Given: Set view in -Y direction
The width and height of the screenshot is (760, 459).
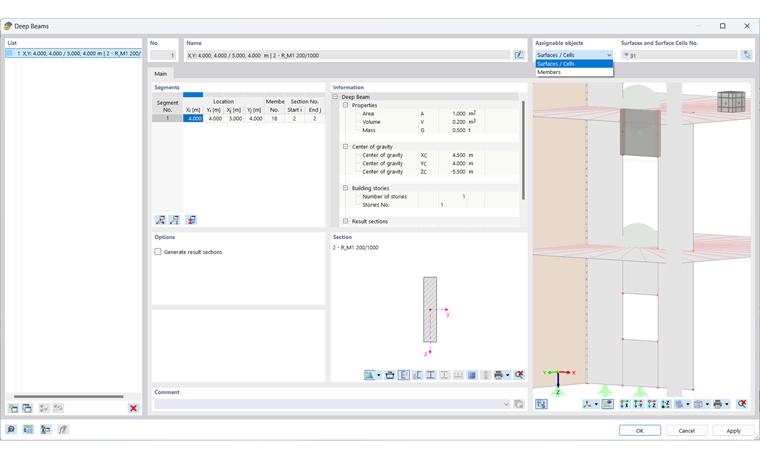Looking at the screenshot, I should (638, 404).
